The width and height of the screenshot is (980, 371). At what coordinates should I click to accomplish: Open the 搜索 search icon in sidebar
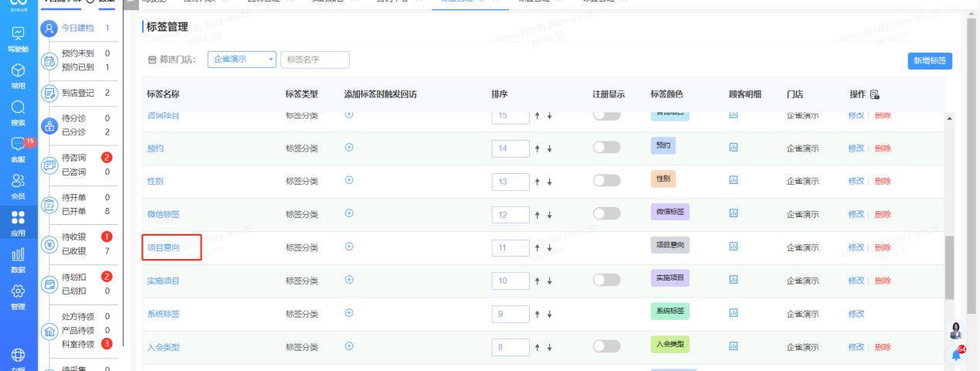coord(18,111)
